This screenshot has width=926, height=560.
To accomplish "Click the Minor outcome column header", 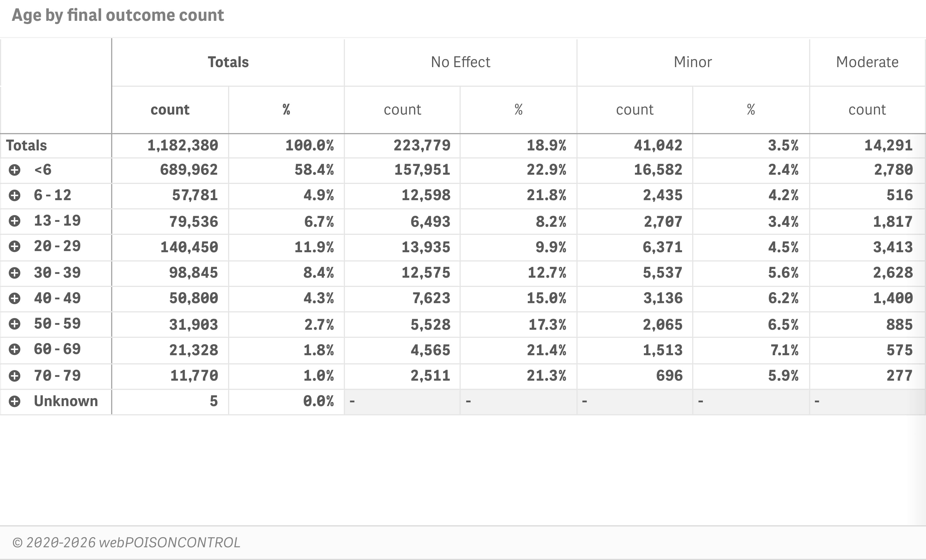I will tap(693, 62).
